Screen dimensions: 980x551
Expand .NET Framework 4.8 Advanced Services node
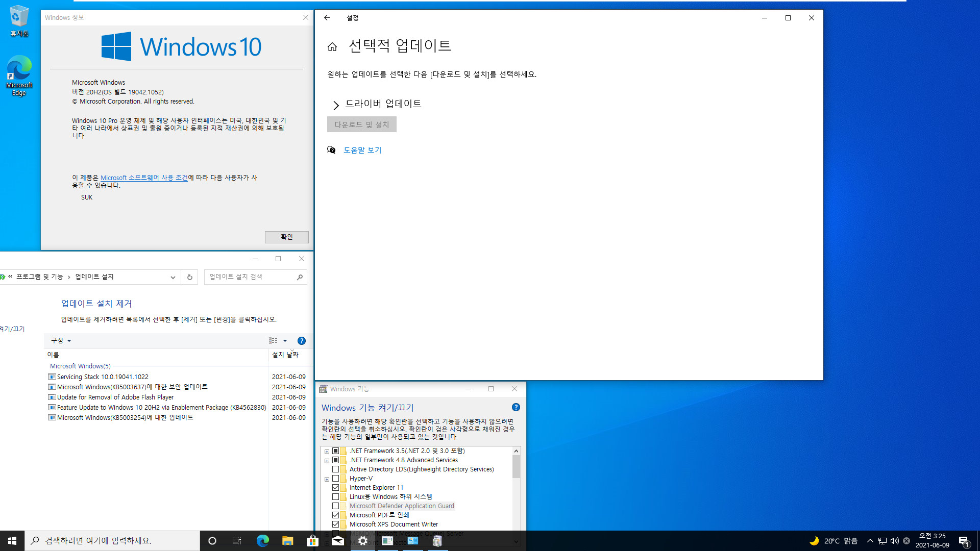tap(327, 461)
